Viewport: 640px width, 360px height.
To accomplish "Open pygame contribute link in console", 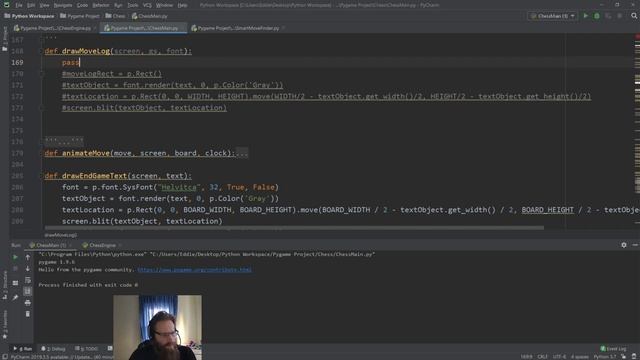I will [194, 270].
